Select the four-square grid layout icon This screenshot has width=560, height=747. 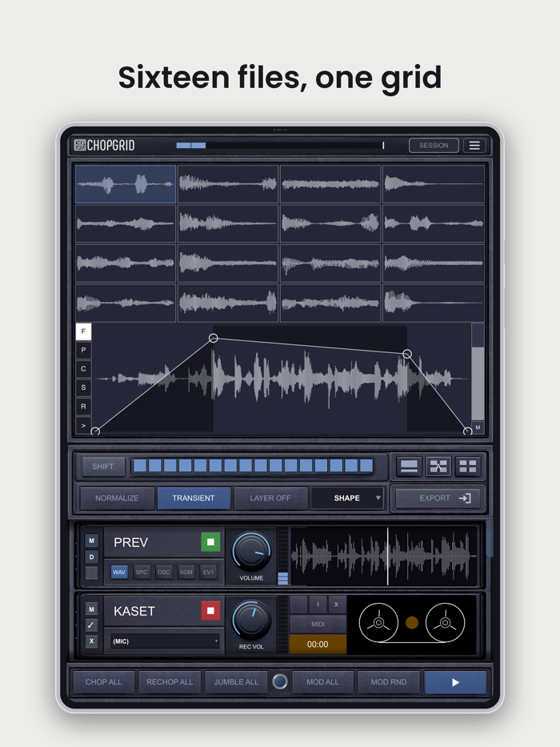coord(468,466)
